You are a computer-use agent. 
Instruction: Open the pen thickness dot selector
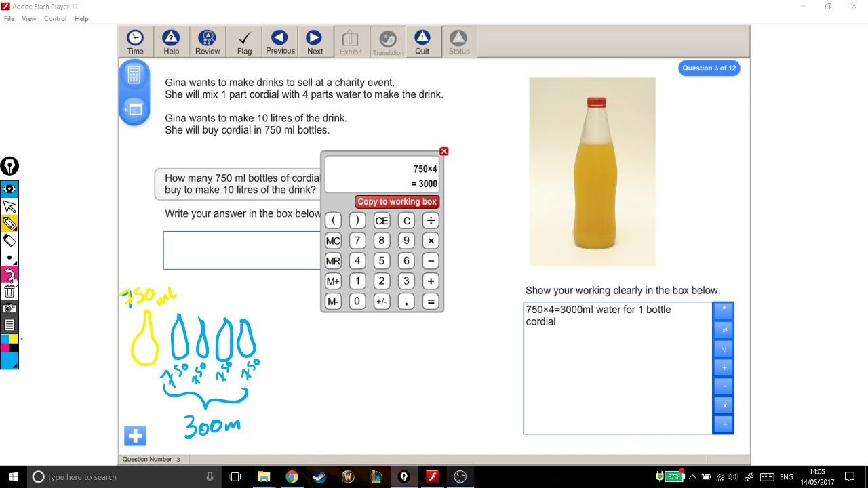[x=9, y=258]
